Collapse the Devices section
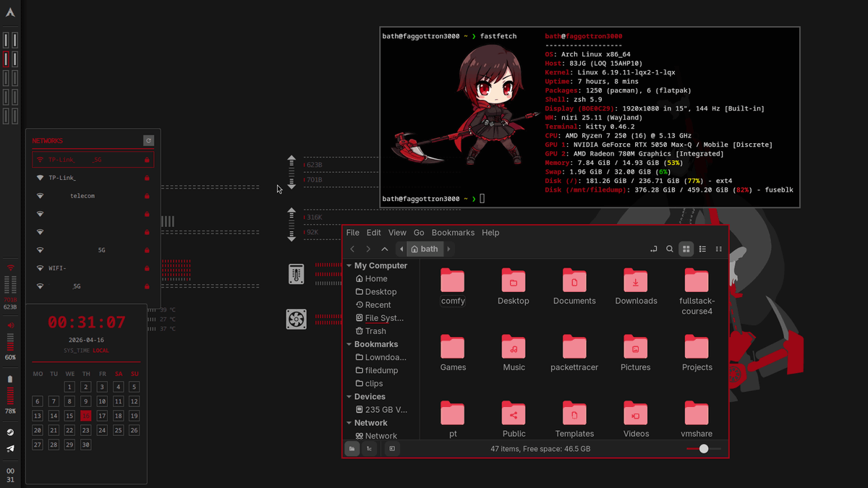 point(349,396)
